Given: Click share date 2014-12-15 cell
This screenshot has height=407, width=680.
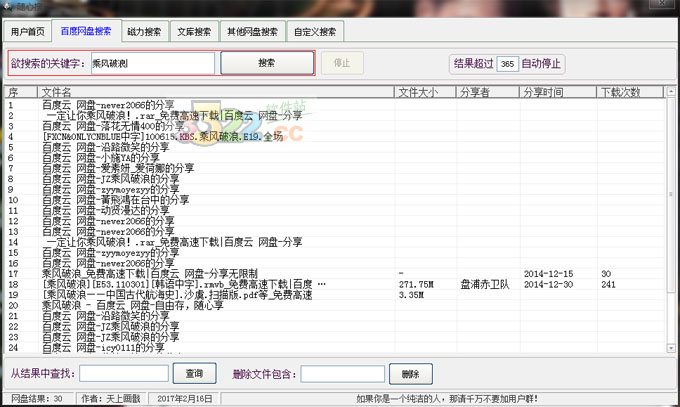Looking at the screenshot, I should 548,274.
